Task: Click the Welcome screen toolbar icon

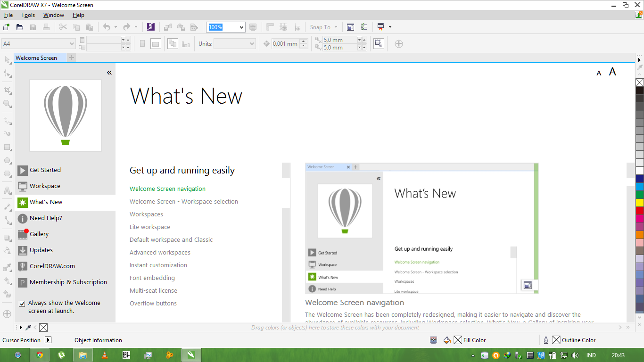Action: click(x=350, y=27)
